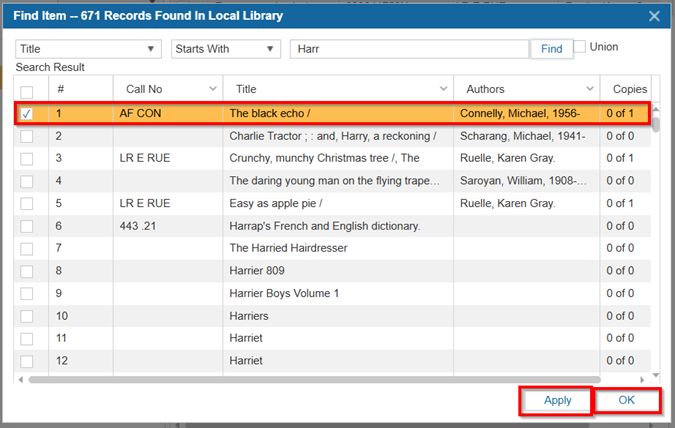Toggle the select-all header checkbox
The height and width of the screenshot is (428, 675).
tap(27, 92)
